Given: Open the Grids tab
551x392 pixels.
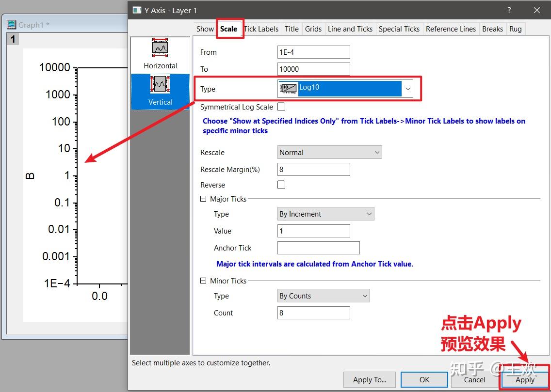Looking at the screenshot, I should pyautogui.click(x=313, y=29).
